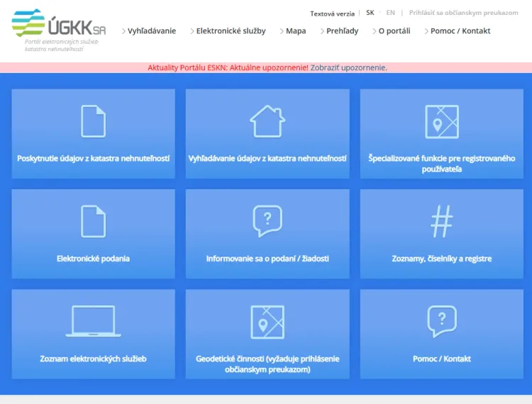This screenshot has width=532, height=404.
Task: Open the O portáli menu
Action: (x=394, y=31)
